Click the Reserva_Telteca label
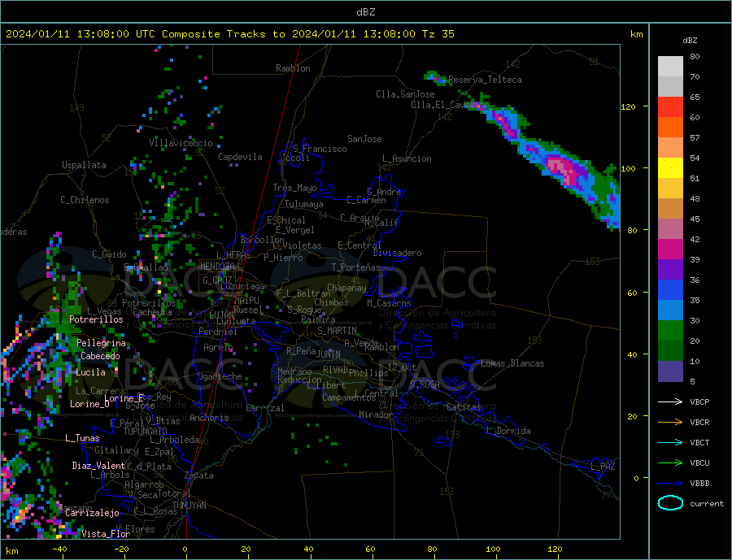Viewport: 732px width, 560px height. (x=485, y=80)
